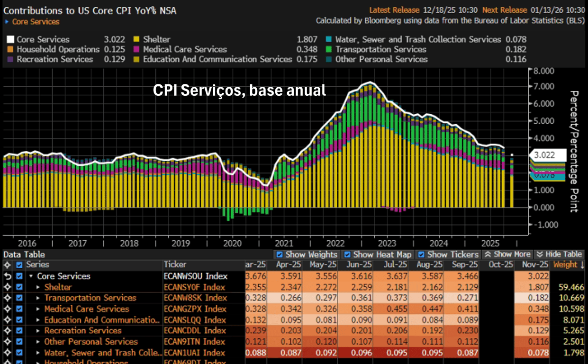Disable the Show Heat Map checkbox
This screenshot has height=364, width=588.
[x=347, y=255]
